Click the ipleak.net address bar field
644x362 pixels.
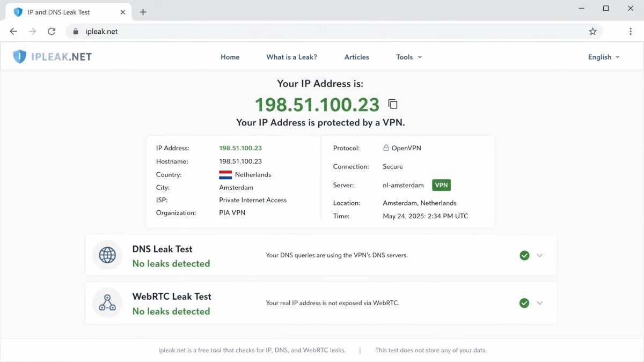point(333,32)
